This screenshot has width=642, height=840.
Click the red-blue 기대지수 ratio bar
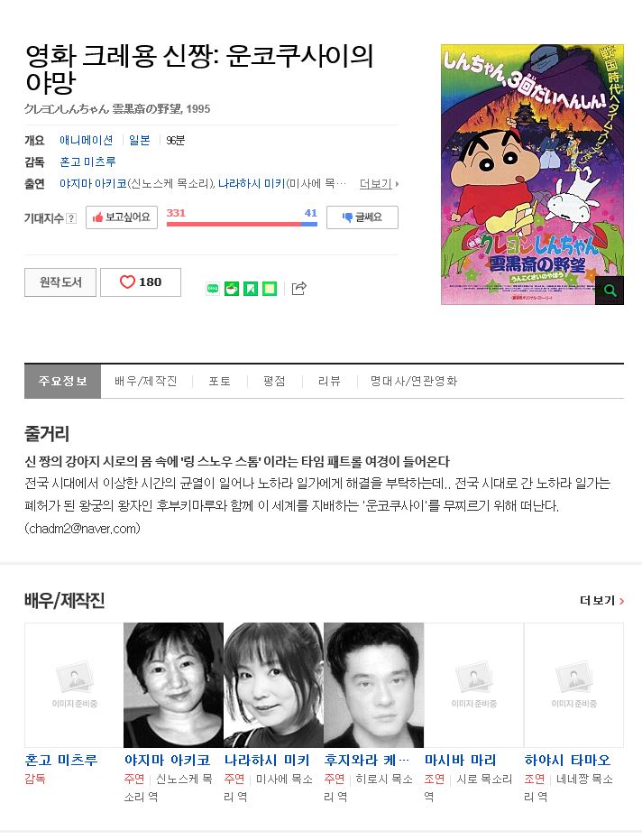click(x=242, y=224)
